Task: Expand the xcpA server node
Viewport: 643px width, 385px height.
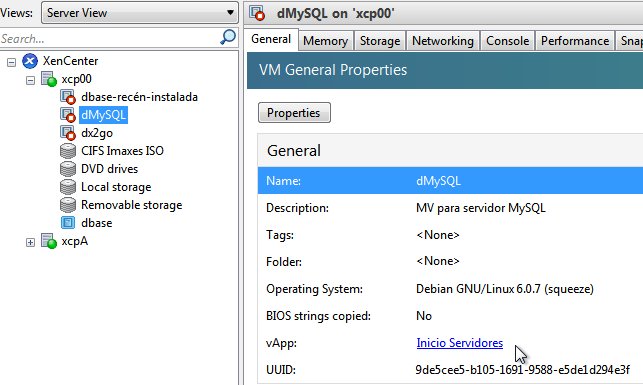Action: point(30,242)
